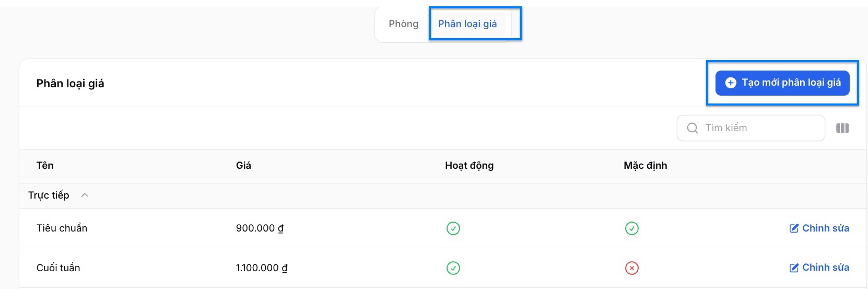Click the Mặc định column header

[x=645, y=166]
